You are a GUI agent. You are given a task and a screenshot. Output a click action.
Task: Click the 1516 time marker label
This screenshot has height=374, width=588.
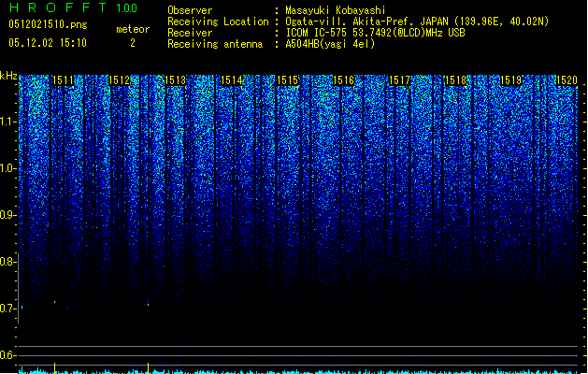(343, 80)
